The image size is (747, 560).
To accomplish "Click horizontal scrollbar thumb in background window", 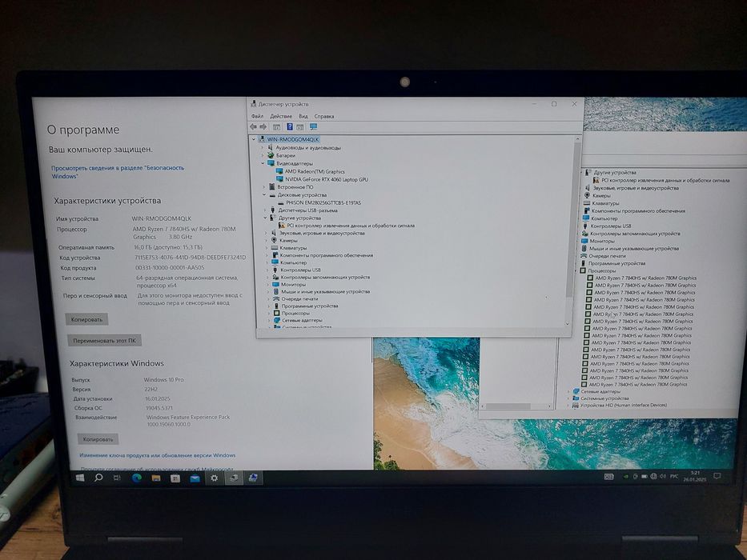I will point(508,406).
